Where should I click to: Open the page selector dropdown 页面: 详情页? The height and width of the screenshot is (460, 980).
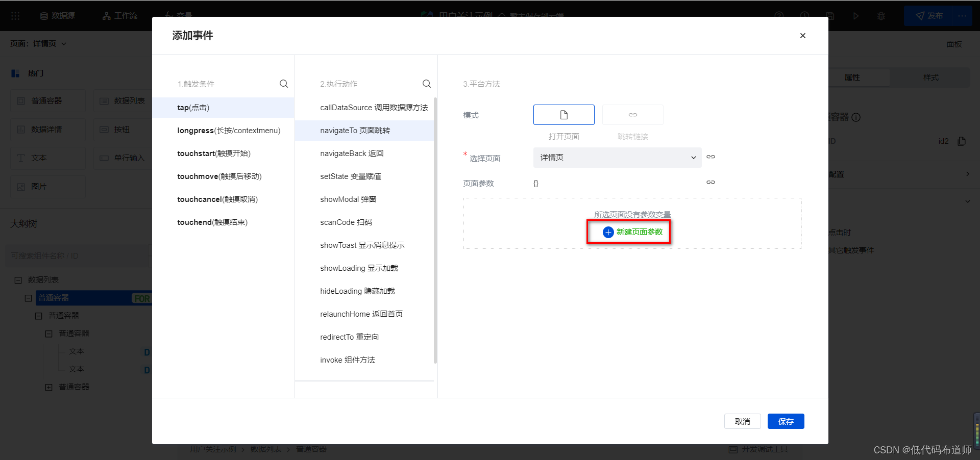pyautogui.click(x=39, y=44)
